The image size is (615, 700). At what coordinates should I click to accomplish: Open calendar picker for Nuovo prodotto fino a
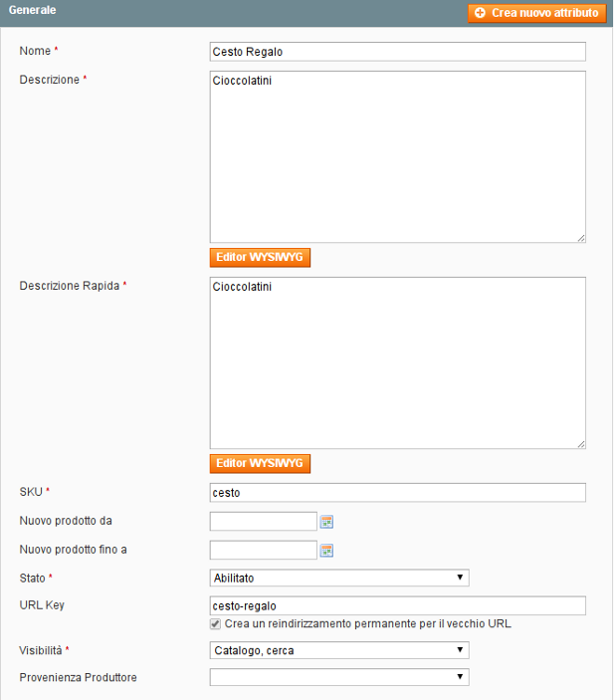326,551
